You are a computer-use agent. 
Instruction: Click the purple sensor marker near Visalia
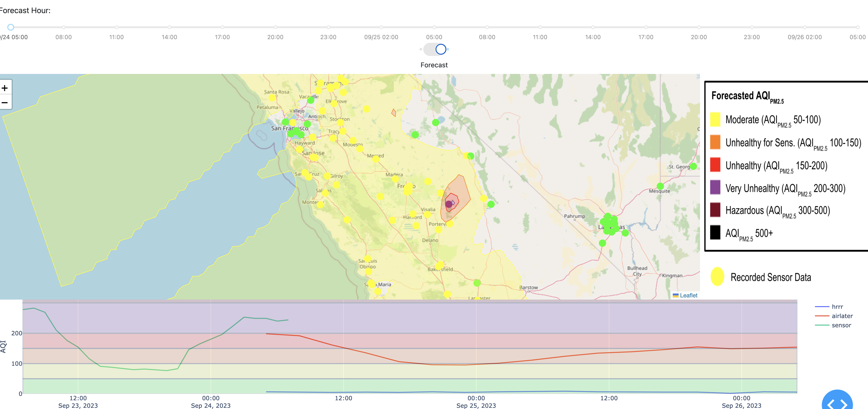(x=449, y=204)
